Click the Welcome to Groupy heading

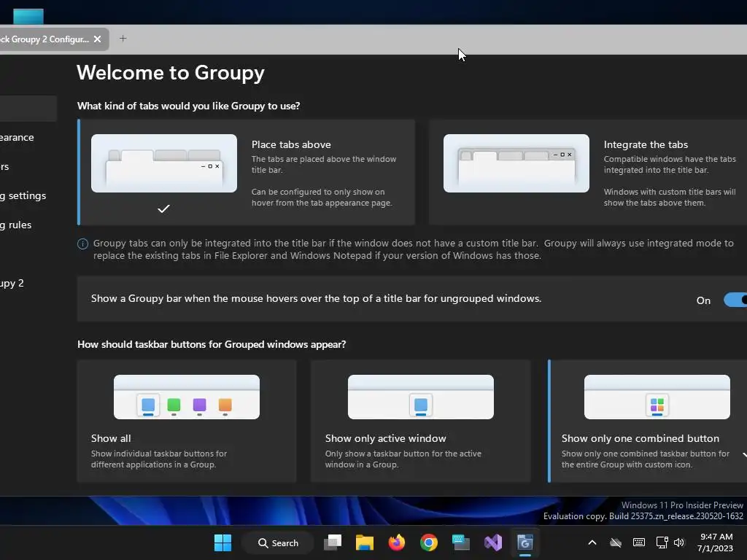coord(171,72)
